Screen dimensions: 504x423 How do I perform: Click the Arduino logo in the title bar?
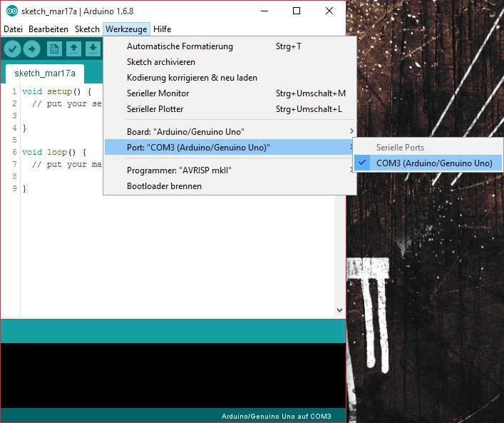pos(12,11)
